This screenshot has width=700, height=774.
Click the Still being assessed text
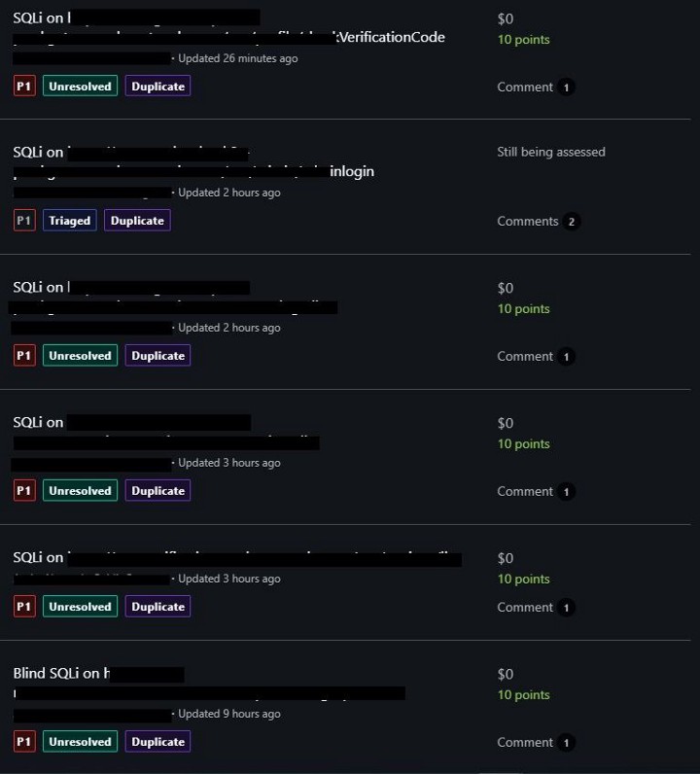[550, 152]
